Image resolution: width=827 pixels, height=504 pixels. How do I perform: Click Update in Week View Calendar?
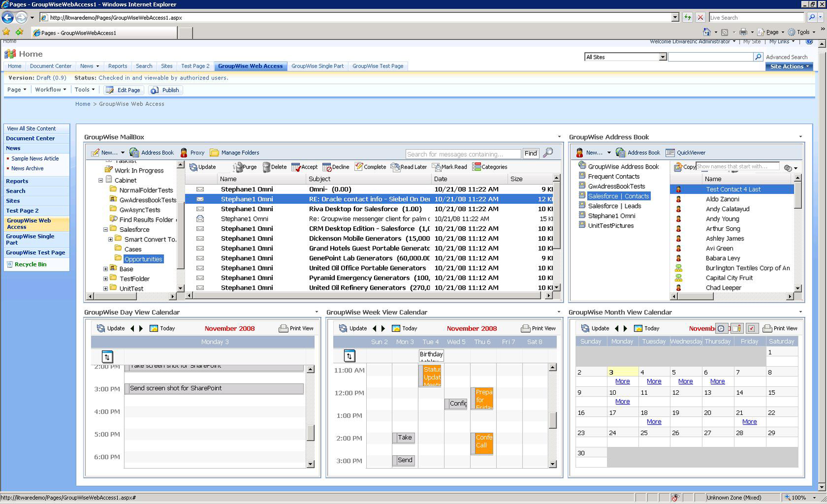click(353, 328)
